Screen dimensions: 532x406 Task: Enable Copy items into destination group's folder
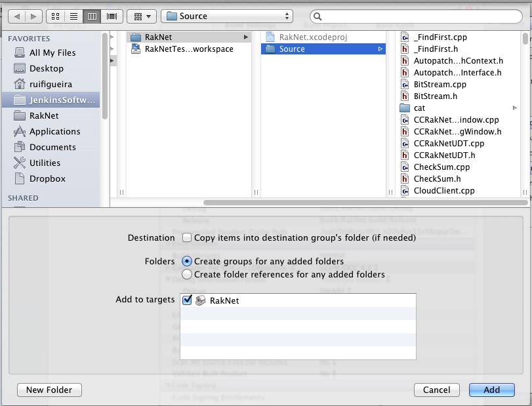[x=187, y=237]
